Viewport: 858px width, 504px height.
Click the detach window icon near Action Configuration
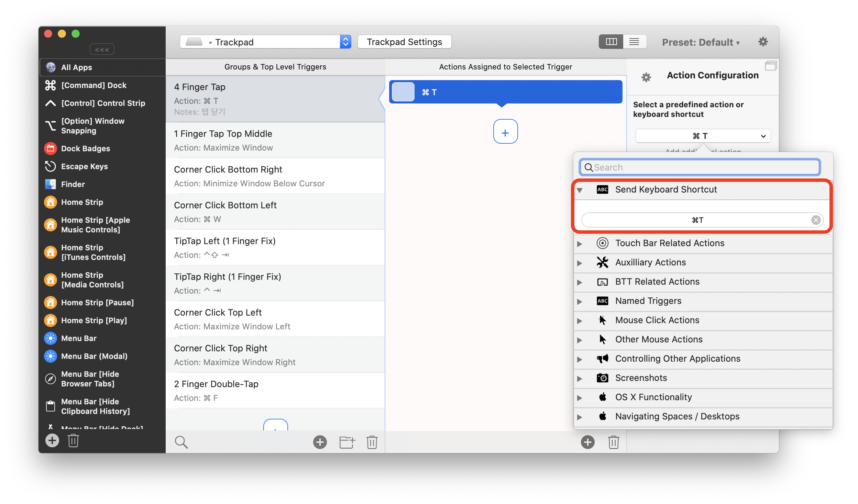pyautogui.click(x=770, y=66)
